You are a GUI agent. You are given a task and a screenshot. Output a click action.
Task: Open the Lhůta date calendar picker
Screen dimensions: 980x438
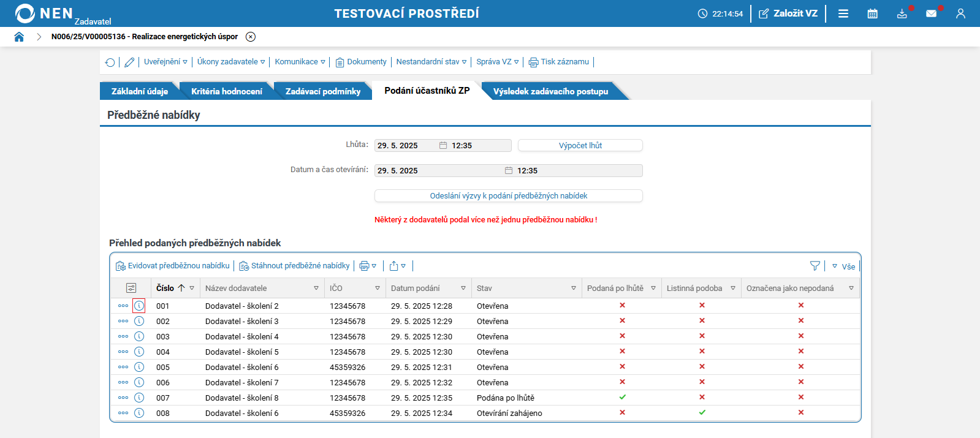[x=443, y=145]
